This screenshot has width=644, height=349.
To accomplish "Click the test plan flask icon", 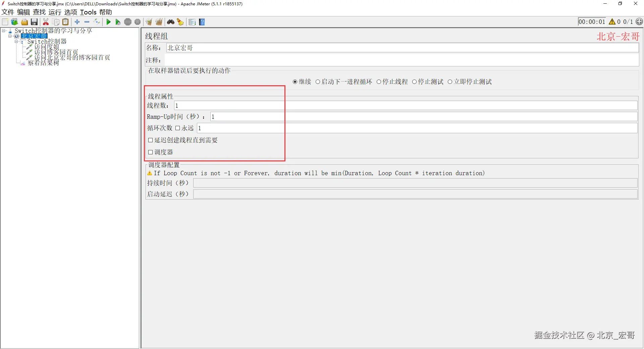I will (10, 31).
